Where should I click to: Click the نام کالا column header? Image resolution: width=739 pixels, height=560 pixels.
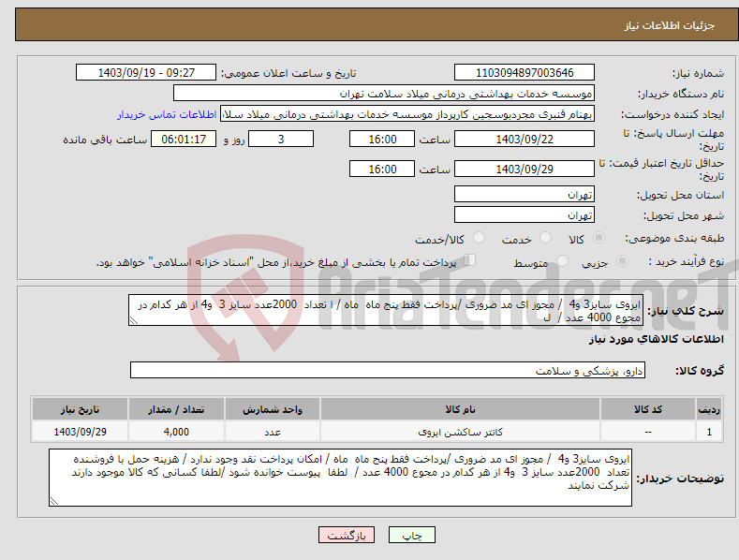[461, 409]
